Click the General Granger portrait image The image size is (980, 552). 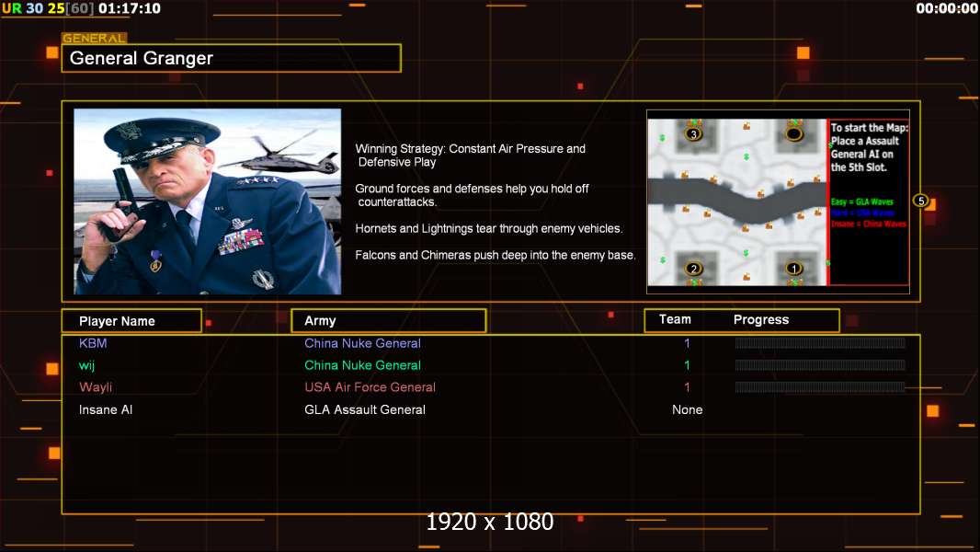pos(208,201)
